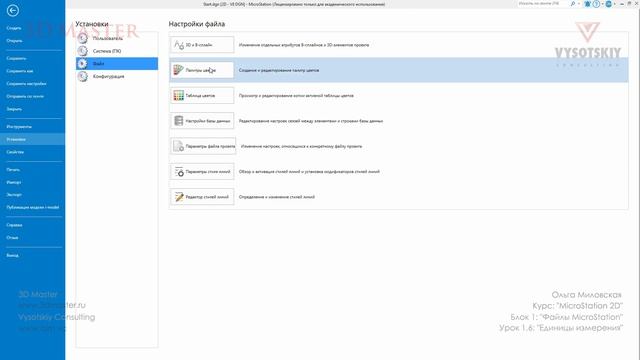Open Публикация модели i-model menu entry

point(32,207)
